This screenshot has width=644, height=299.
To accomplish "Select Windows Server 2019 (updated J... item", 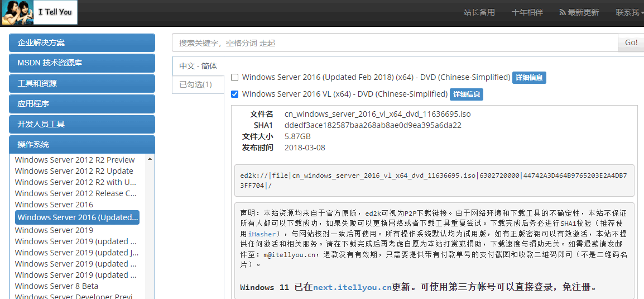I will point(76,253).
